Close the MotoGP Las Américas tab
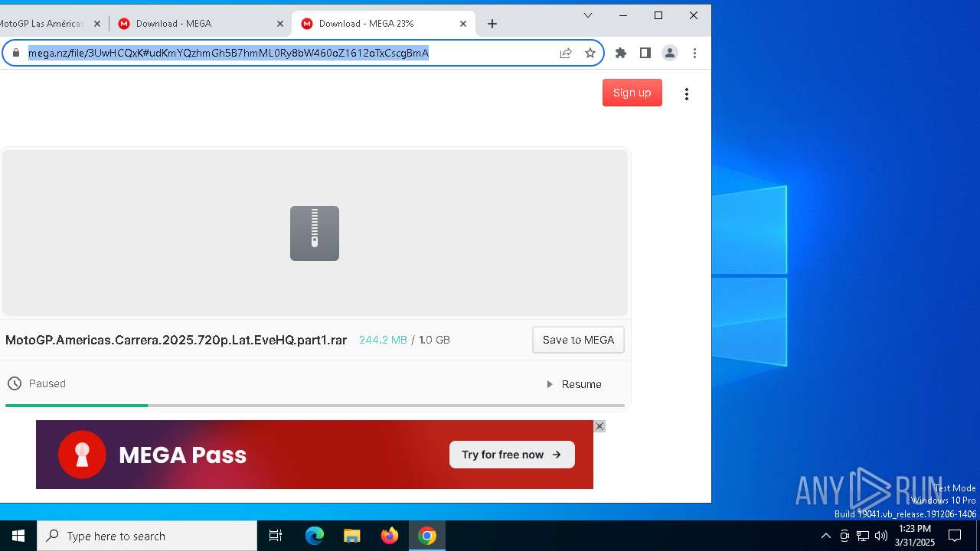Screen dimensions: 980x551 tap(97, 24)
